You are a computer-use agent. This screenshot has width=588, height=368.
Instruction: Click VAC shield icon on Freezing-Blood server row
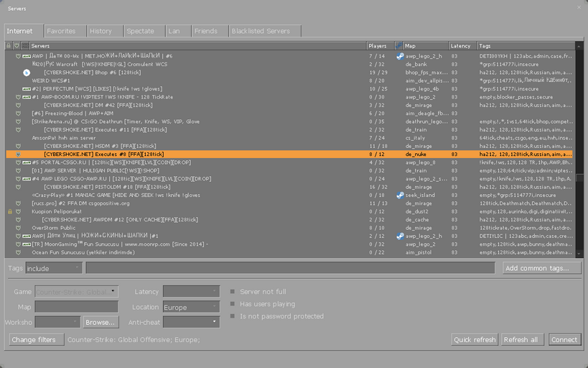pos(18,113)
